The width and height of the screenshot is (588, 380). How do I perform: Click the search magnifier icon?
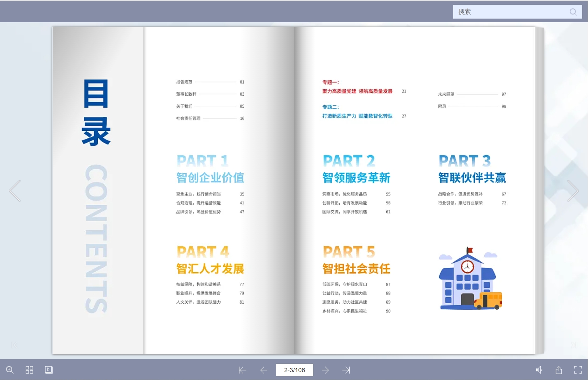[x=573, y=12]
